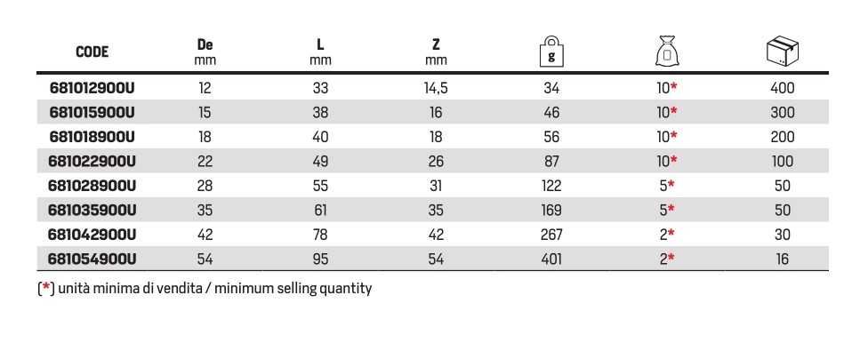The image size is (868, 351).
Task: Select product code 681012900U
Action: click(92, 88)
